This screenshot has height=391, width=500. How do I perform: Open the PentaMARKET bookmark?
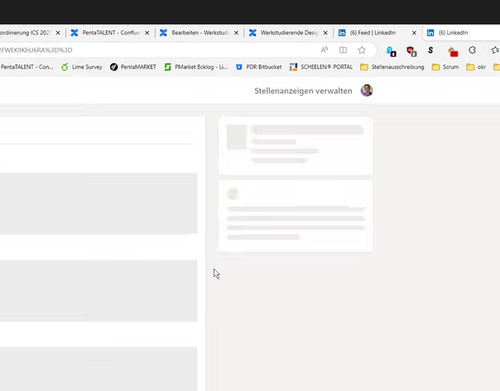133,67
